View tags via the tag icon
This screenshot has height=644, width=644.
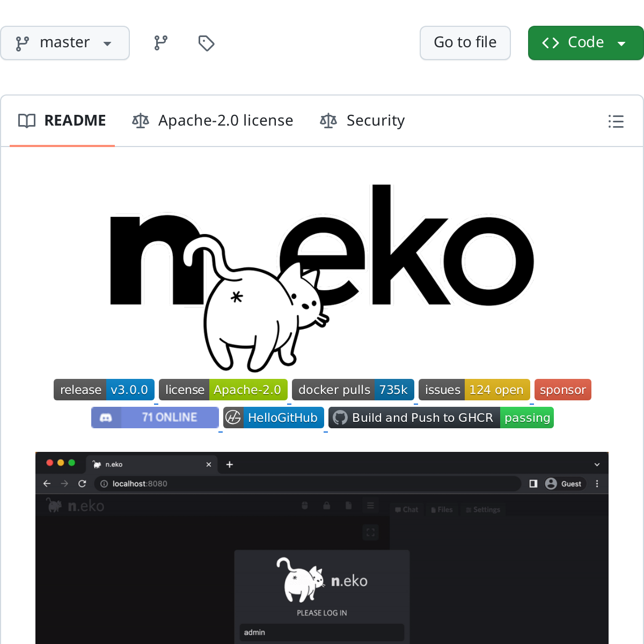206,43
